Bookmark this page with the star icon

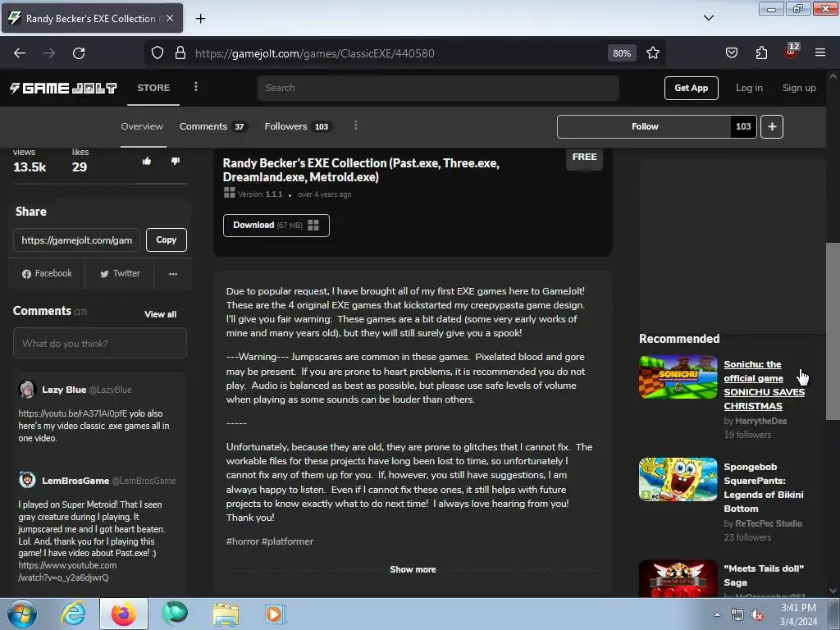click(652, 53)
